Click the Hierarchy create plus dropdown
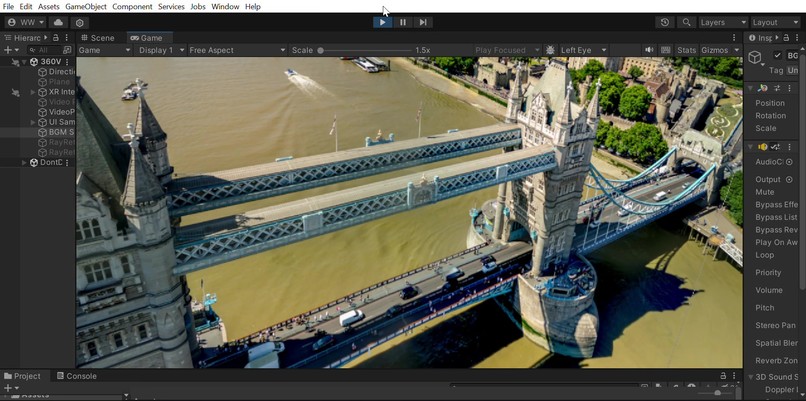Image resolution: width=806 pixels, height=401 pixels. [11, 50]
